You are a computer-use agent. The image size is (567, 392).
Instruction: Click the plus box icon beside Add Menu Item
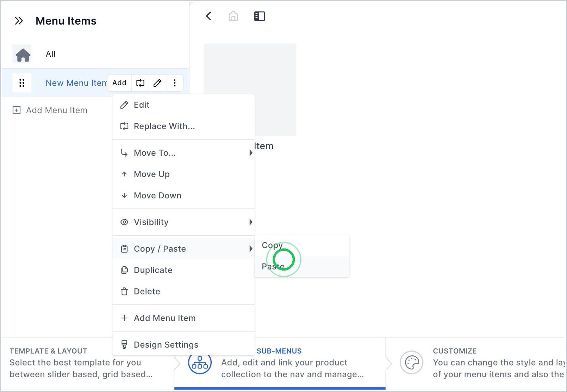click(x=17, y=110)
